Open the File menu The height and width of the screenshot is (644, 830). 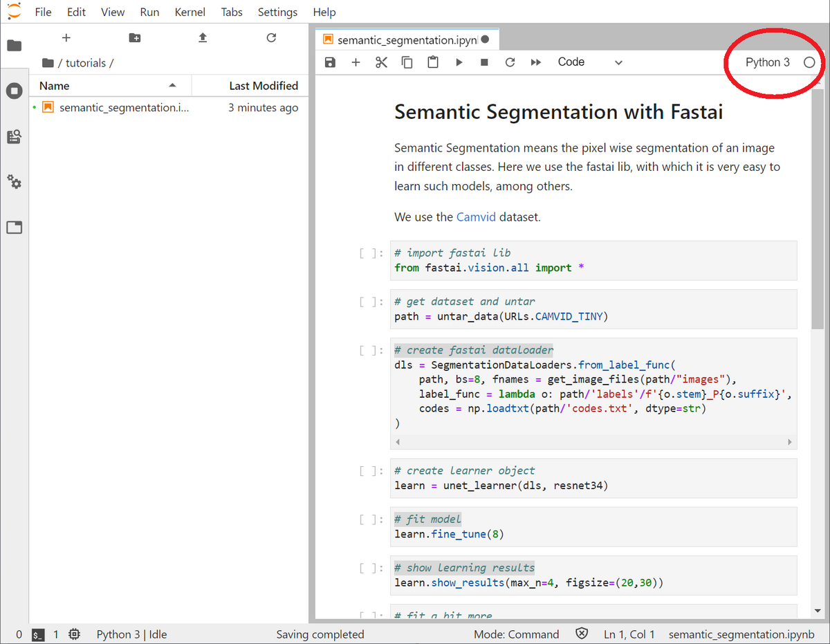pyautogui.click(x=43, y=12)
